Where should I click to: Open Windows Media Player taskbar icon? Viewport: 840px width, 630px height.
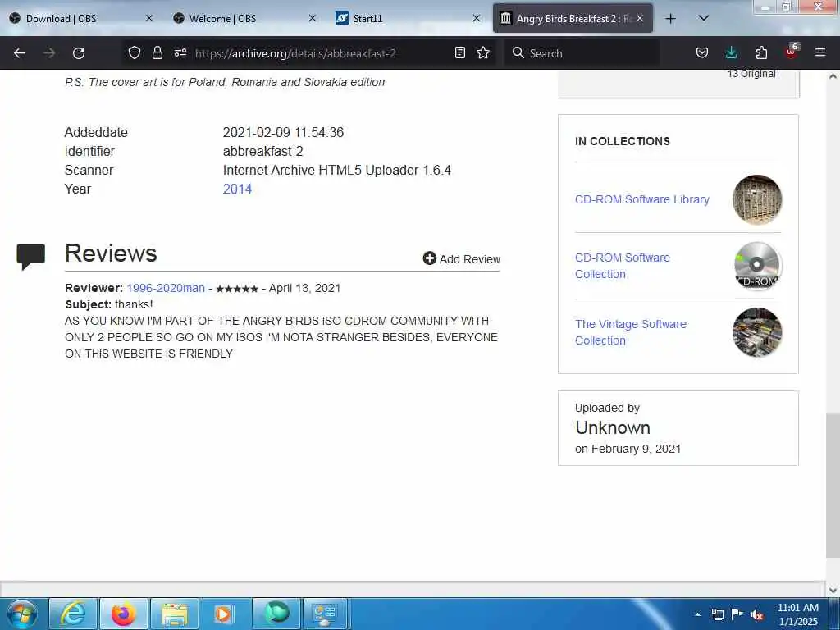pyautogui.click(x=222, y=614)
